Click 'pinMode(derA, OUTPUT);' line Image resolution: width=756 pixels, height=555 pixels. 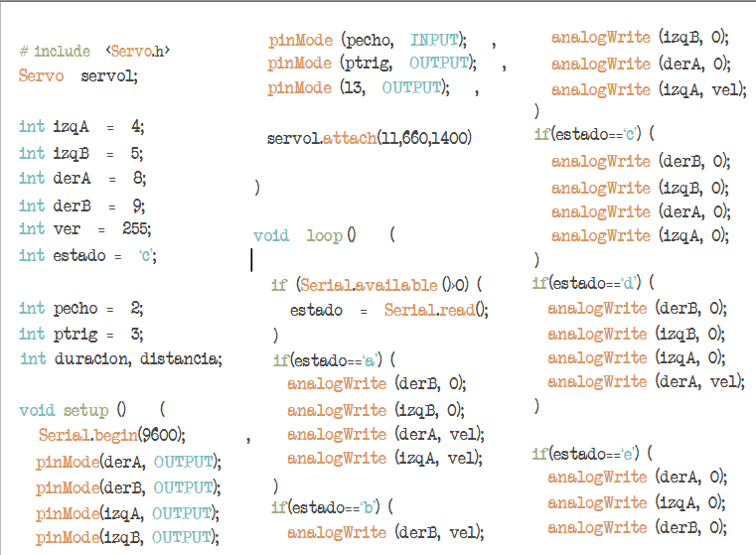point(128,463)
